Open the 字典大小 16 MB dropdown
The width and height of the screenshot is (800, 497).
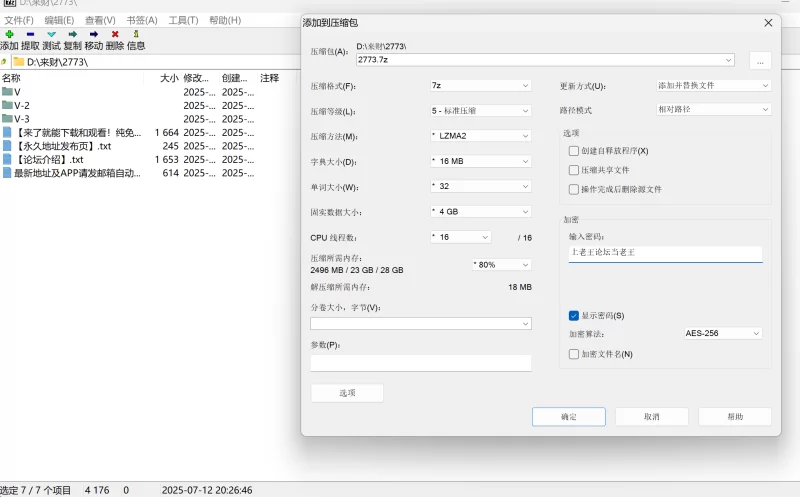pos(481,161)
